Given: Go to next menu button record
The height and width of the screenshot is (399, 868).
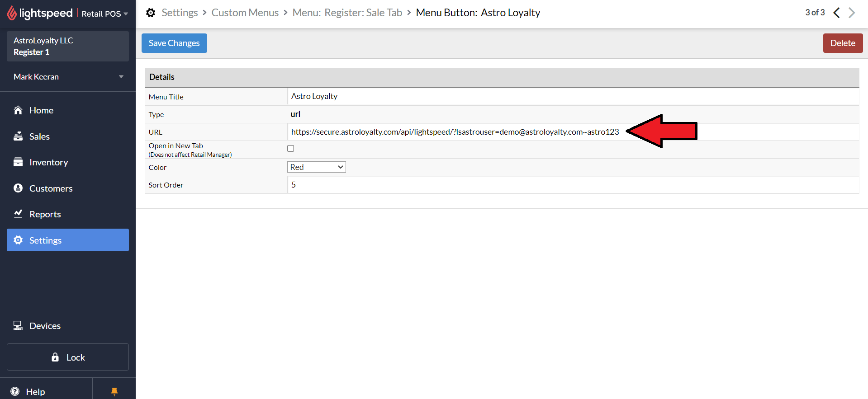Looking at the screenshot, I should pyautogui.click(x=852, y=13).
